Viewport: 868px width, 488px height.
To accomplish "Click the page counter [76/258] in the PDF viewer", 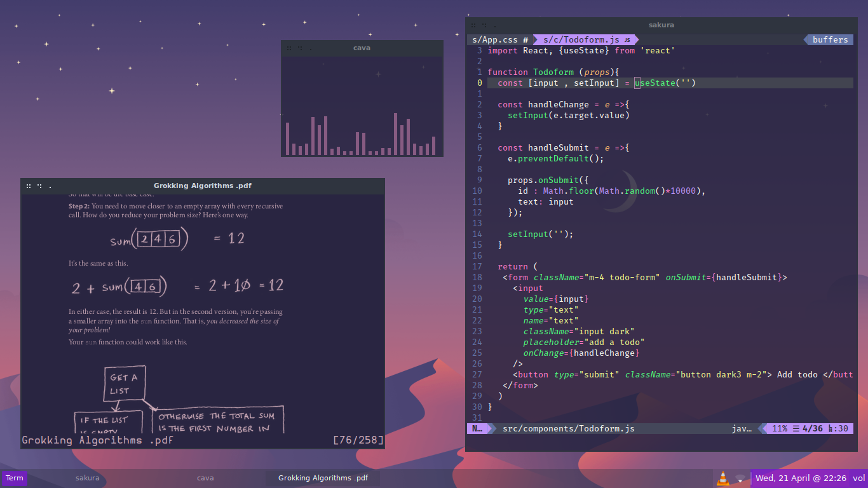I will pyautogui.click(x=358, y=440).
